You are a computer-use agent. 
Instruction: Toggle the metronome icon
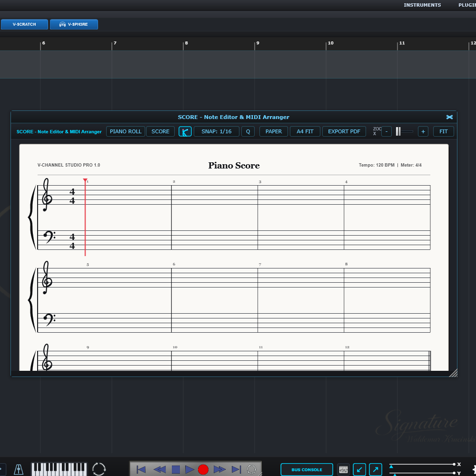tap(19, 469)
